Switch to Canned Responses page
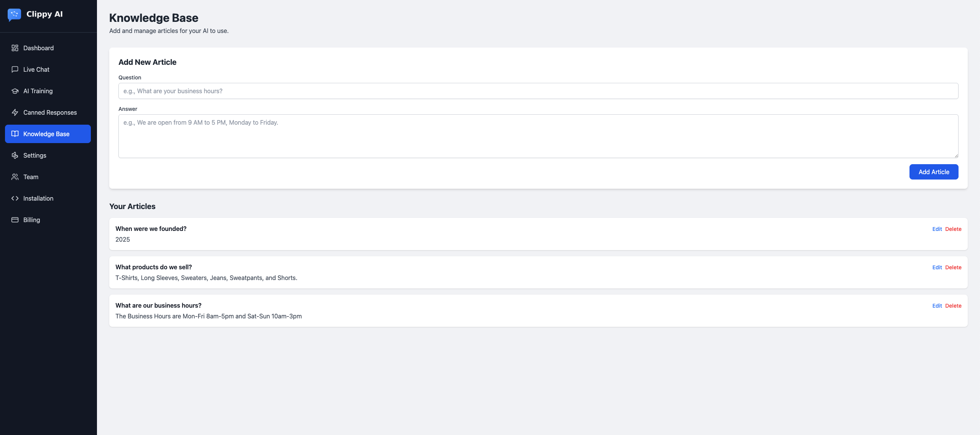This screenshot has width=980, height=435. tap(48, 112)
